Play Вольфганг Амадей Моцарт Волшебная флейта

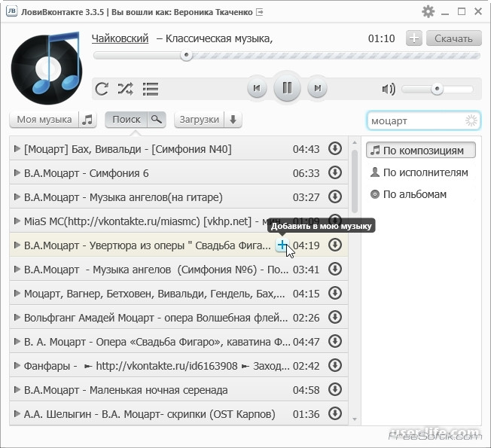tap(17, 318)
